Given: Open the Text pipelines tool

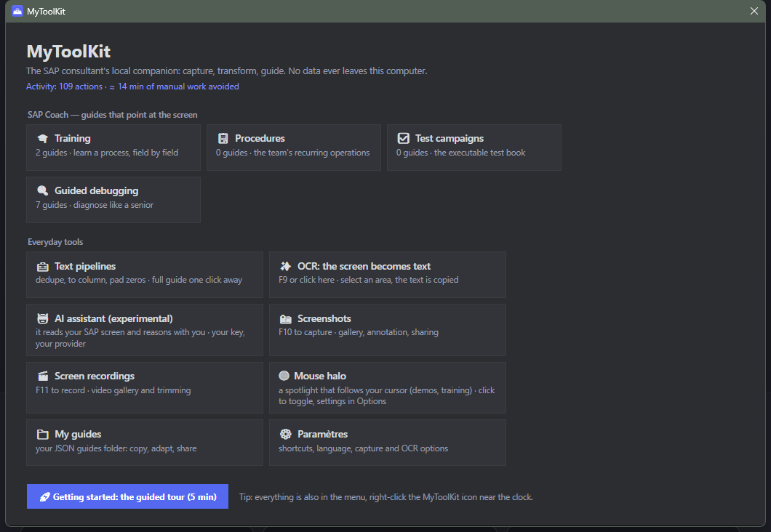Looking at the screenshot, I should click(145, 275).
